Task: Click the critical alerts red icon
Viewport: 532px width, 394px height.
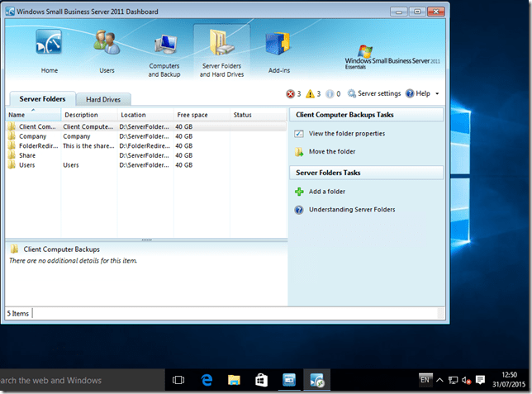Action: pos(290,94)
